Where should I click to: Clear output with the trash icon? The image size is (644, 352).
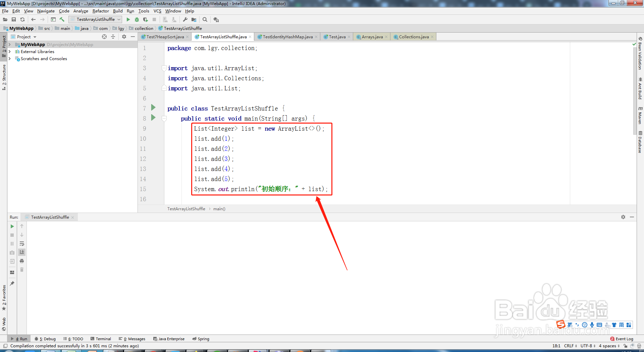(x=22, y=270)
